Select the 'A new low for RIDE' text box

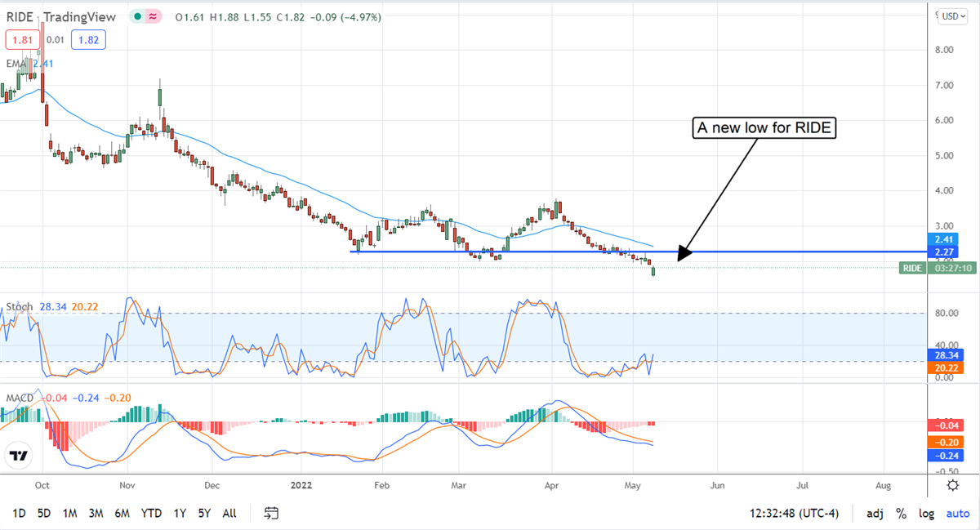coord(765,128)
